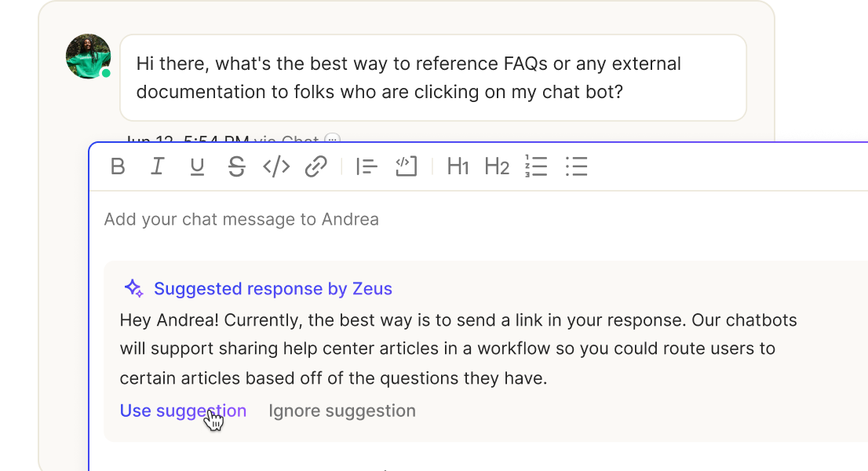Accept Zeus's reply with Use suggestion

pos(183,411)
